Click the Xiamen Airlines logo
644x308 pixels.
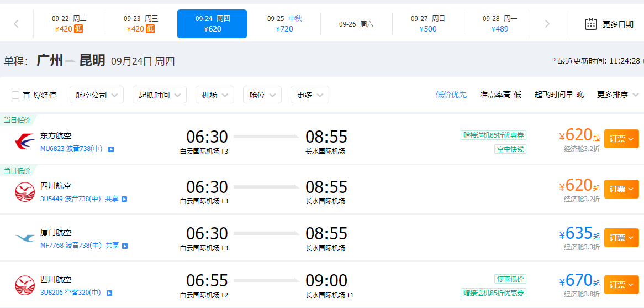tap(25, 238)
